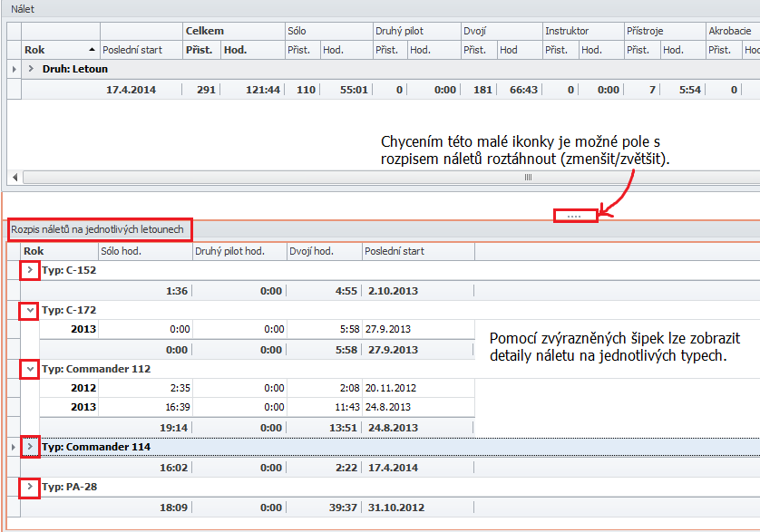Viewport: 760px width, 532px height.
Task: Click the splitter grip with four dots
Action: pyautogui.click(x=575, y=216)
